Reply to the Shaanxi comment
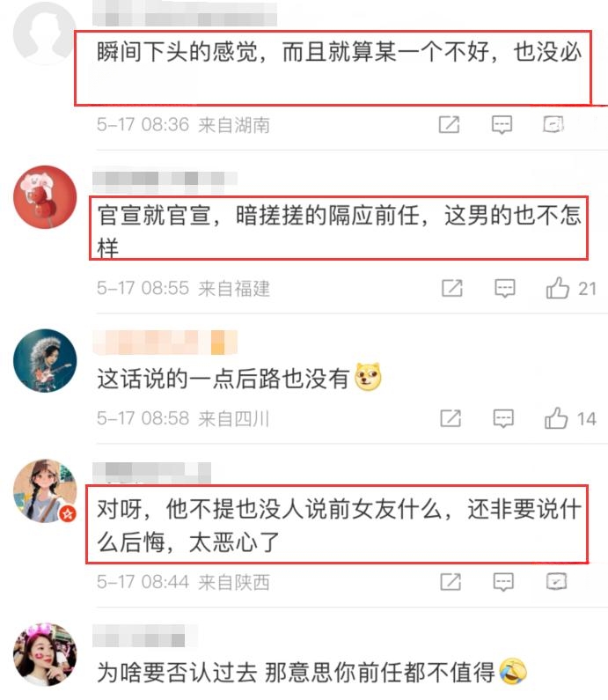This screenshot has height=700, width=608. pos(503,582)
